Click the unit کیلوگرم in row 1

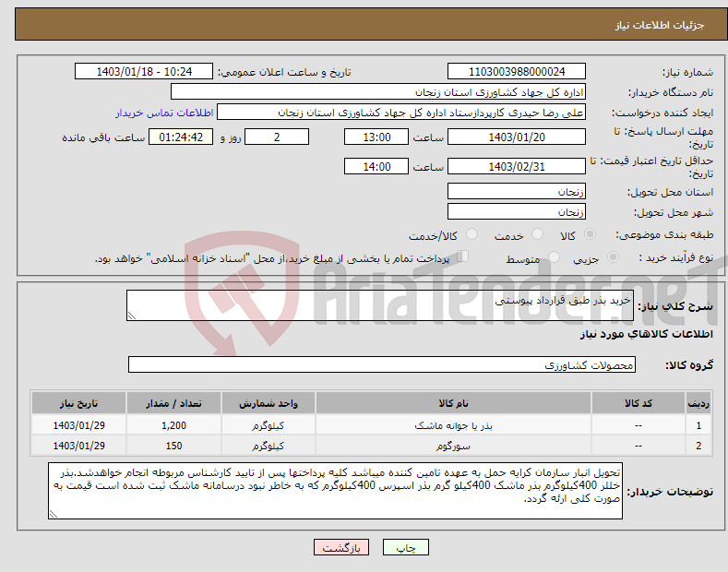coord(269,425)
